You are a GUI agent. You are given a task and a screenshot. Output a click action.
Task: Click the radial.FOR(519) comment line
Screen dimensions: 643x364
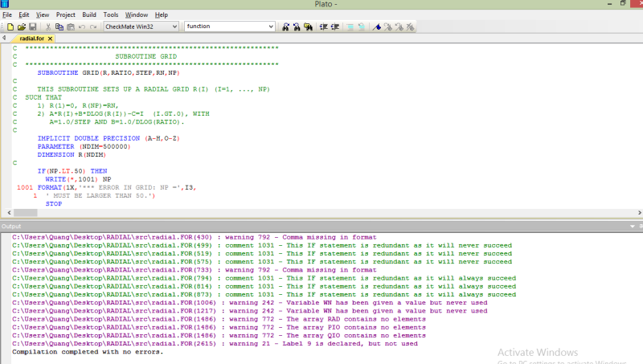pyautogui.click(x=262, y=254)
